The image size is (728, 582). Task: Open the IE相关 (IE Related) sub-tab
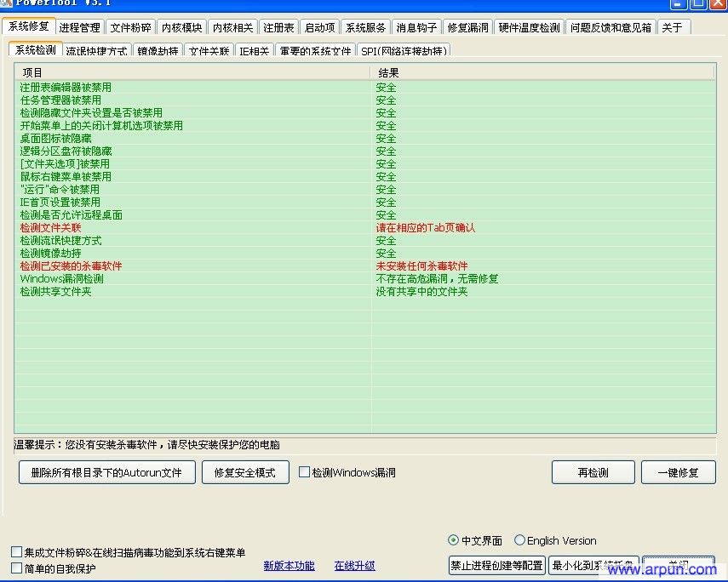click(255, 48)
